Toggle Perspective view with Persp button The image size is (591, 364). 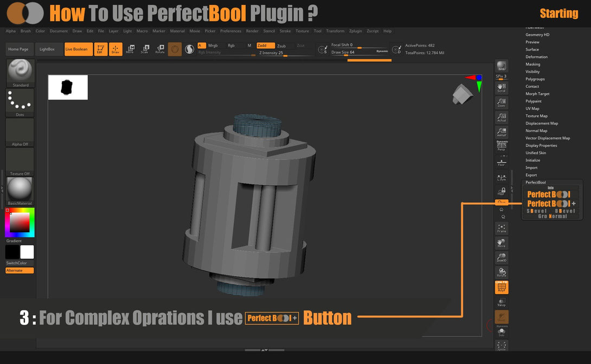502,146
